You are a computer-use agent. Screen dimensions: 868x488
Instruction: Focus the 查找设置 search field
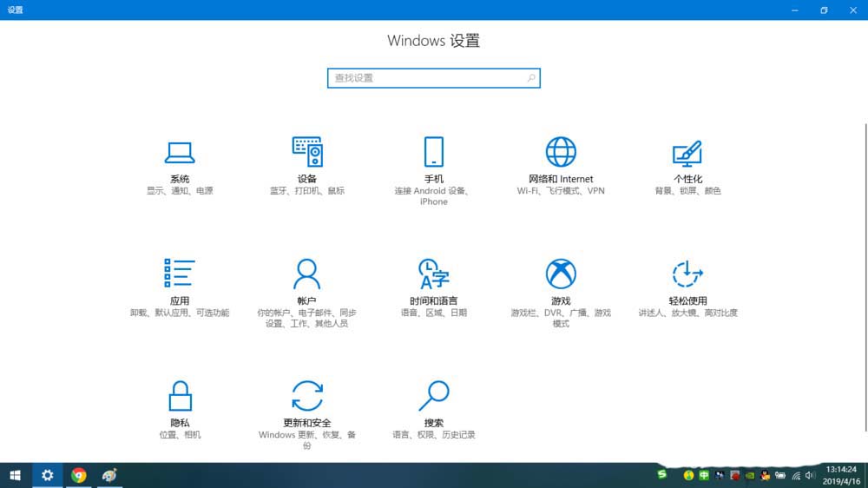pyautogui.click(x=433, y=78)
